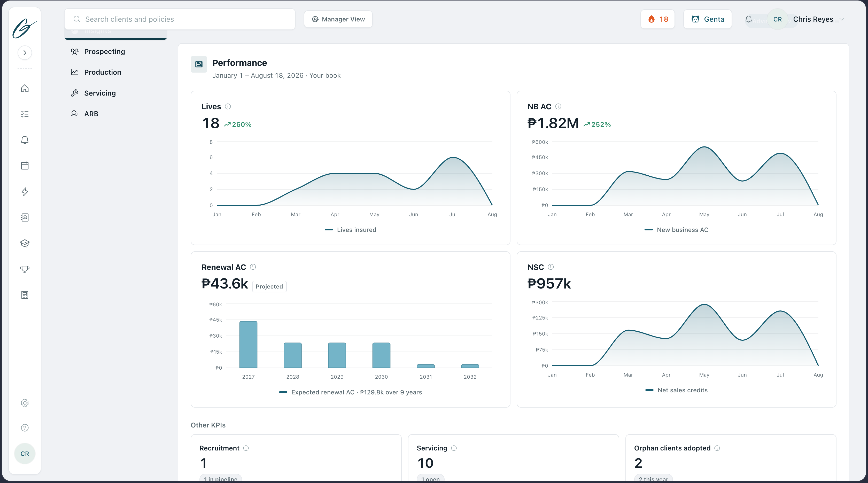Open the calculator icon in the sidebar
Screen dimensions: 868x483
coord(25,295)
